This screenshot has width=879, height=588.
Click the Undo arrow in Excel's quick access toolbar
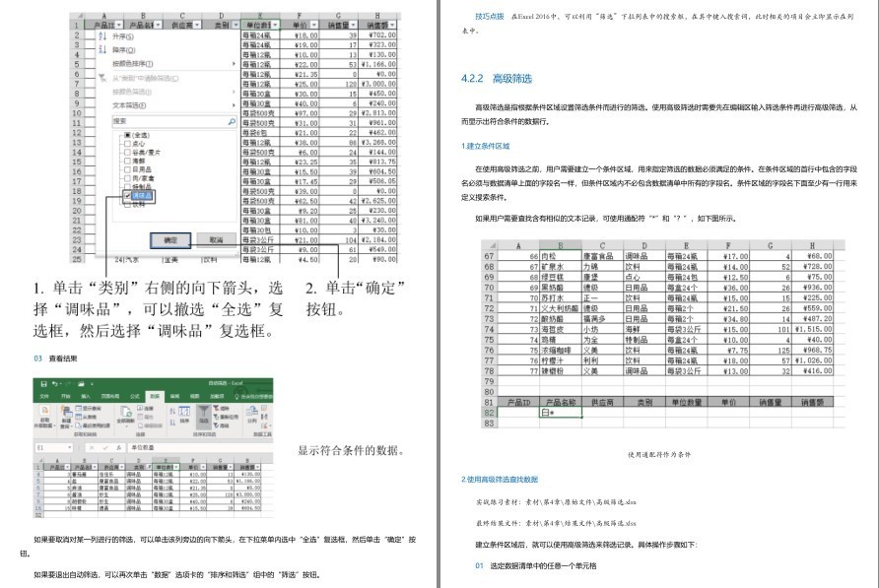click(54, 384)
